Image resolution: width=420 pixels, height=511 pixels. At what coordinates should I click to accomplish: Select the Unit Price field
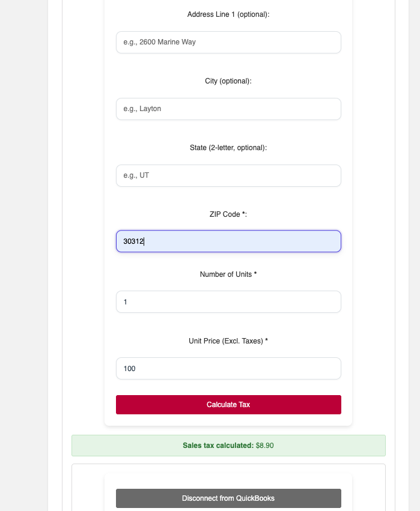[228, 368]
